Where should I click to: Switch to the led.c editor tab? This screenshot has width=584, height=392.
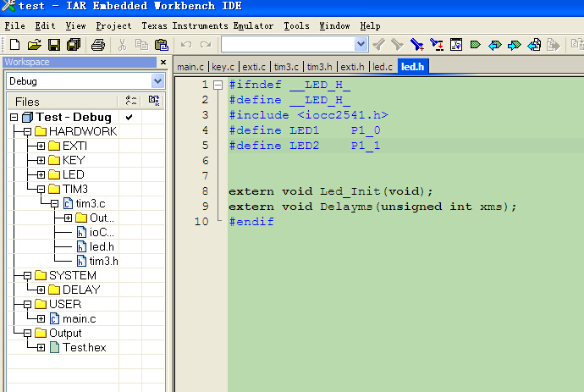point(383,67)
